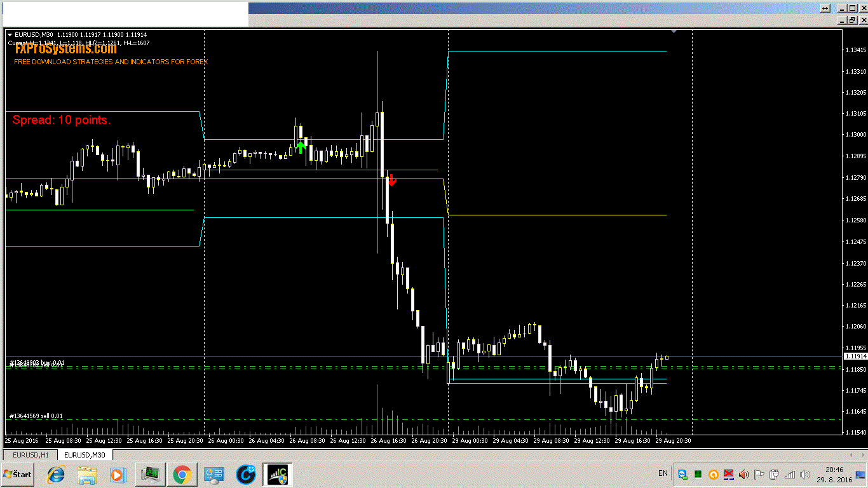This screenshot has height=488, width=868.
Task: Open Google Chrome from the taskbar
Action: coord(182,474)
